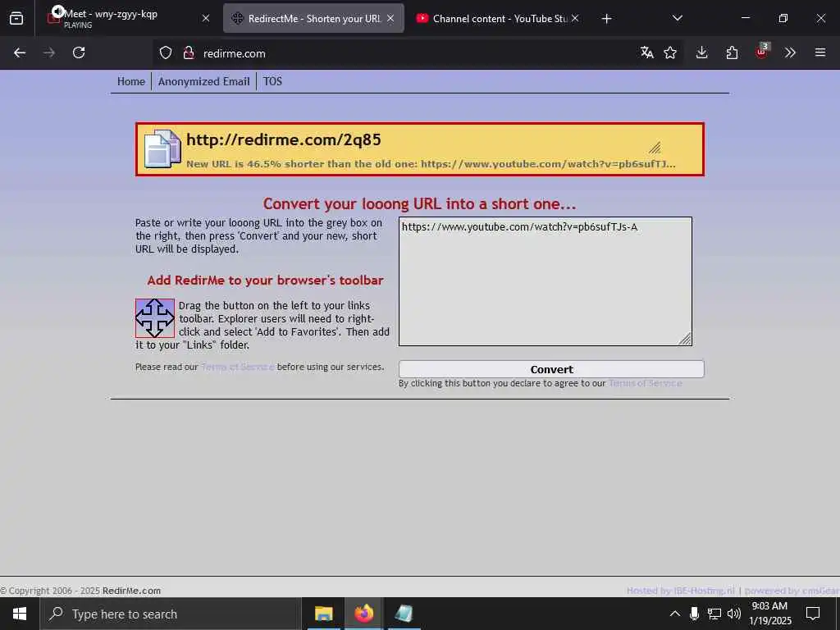Open the clock and date flyout
The height and width of the screenshot is (630, 840).
(x=769, y=614)
